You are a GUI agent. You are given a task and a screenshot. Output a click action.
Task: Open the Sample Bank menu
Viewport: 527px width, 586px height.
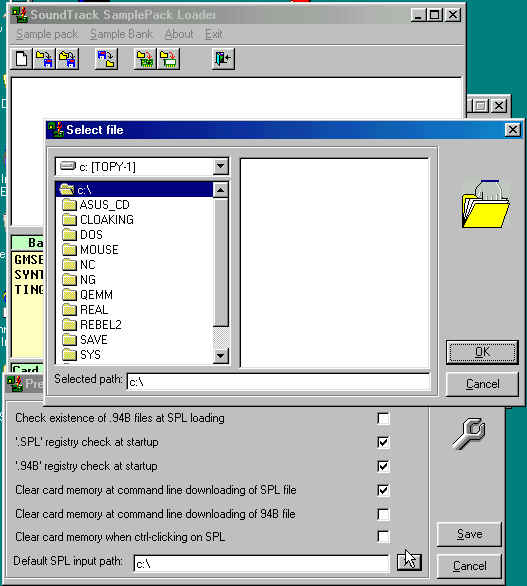point(121,34)
